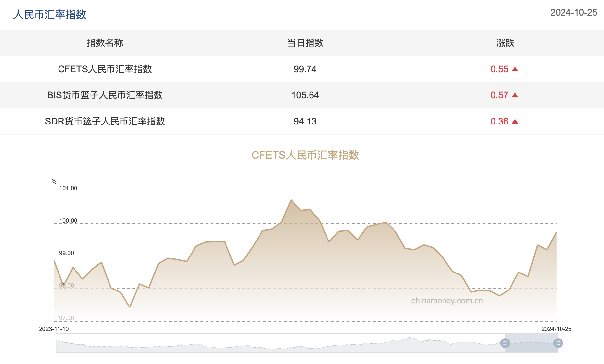The width and height of the screenshot is (604, 364).
Task: Click the change value 0.55
Action: pos(499,69)
